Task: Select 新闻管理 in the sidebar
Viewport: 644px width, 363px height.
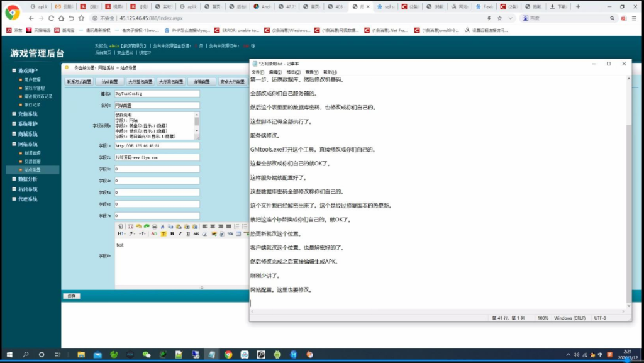Action: coord(32,153)
